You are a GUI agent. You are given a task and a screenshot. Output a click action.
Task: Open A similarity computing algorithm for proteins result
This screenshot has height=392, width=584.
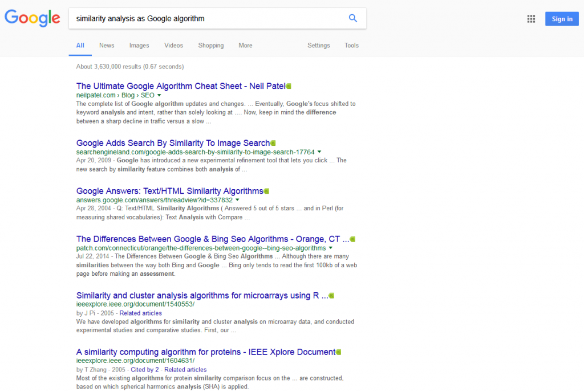205,352
